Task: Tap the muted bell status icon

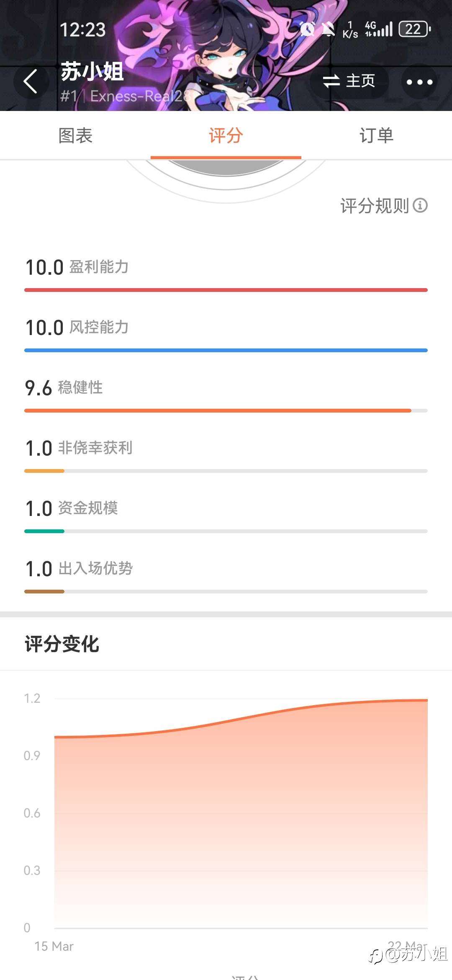Action: tap(329, 29)
